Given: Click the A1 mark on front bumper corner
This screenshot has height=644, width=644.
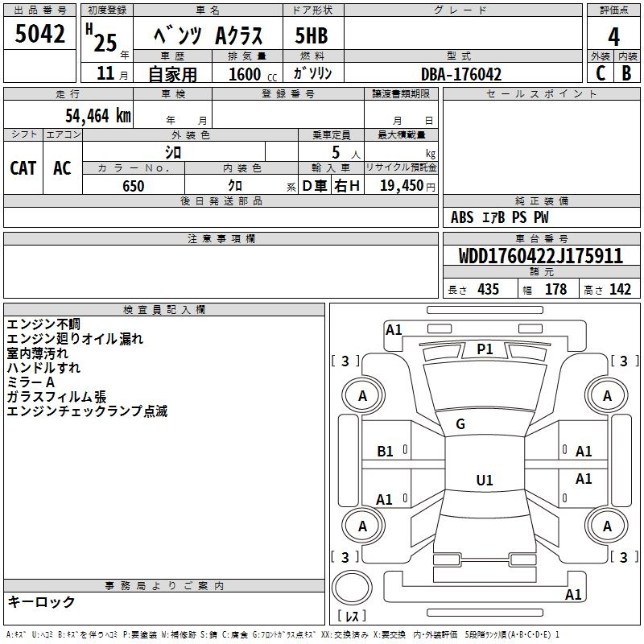Looking at the screenshot, I should [x=394, y=330].
